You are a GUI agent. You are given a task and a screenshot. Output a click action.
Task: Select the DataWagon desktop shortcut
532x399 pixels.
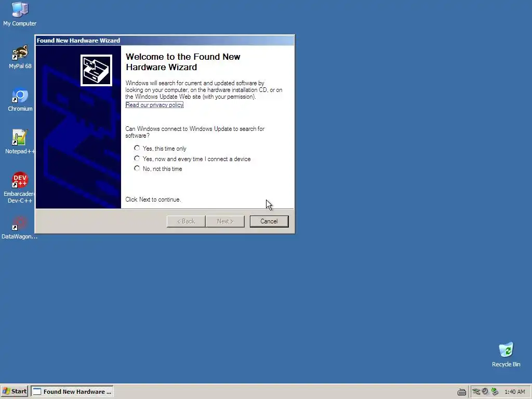tap(19, 228)
